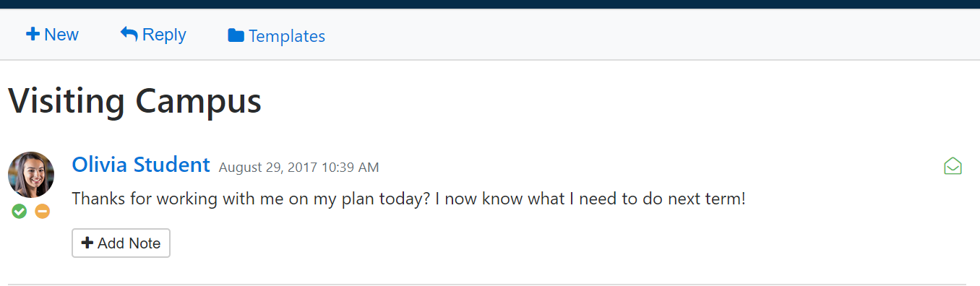The height and width of the screenshot is (286, 980).
Task: Click the dark navy header bar
Action: pos(490,4)
